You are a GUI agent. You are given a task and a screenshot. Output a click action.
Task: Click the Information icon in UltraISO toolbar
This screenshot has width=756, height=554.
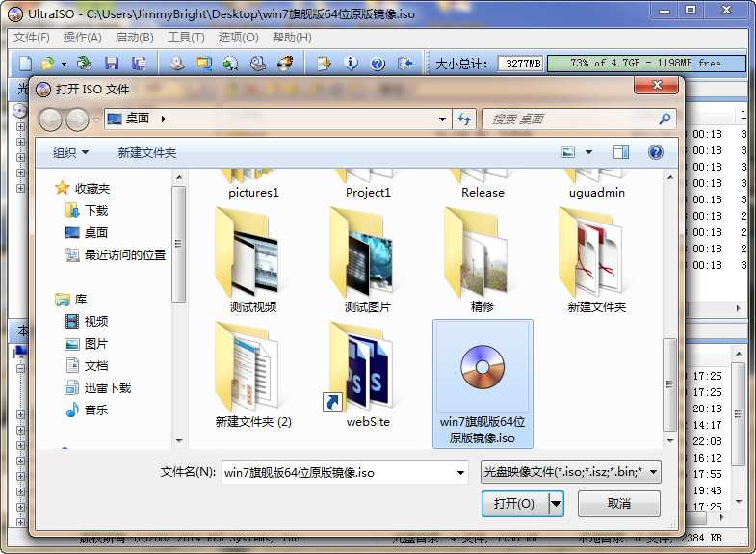click(x=352, y=64)
